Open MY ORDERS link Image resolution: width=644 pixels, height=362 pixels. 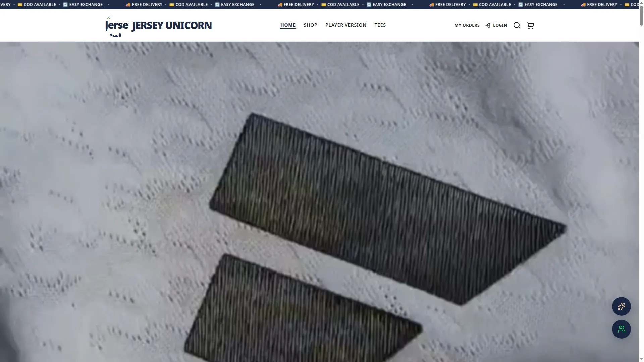(x=467, y=25)
